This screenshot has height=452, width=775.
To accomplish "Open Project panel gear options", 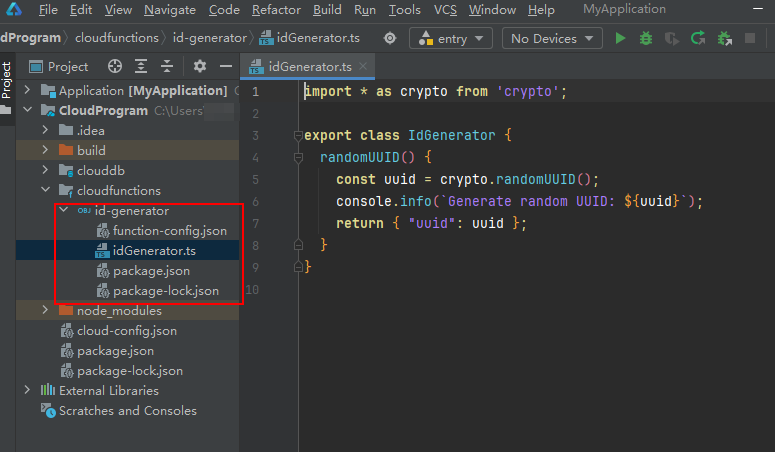I will pyautogui.click(x=199, y=67).
